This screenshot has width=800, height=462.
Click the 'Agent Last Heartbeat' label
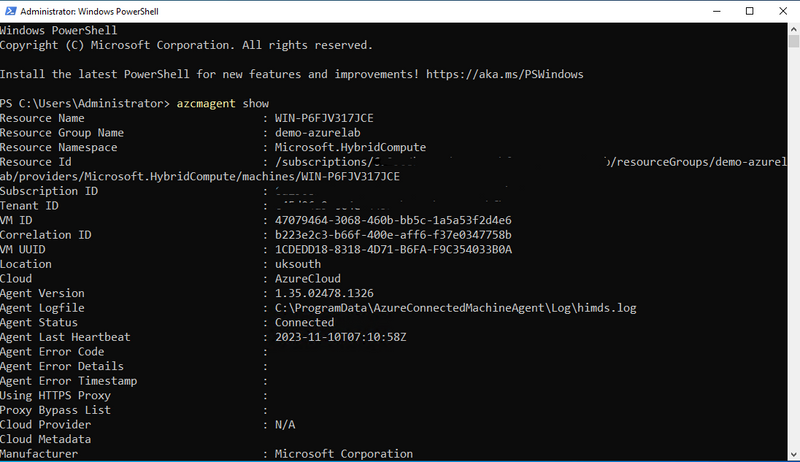[65, 337]
